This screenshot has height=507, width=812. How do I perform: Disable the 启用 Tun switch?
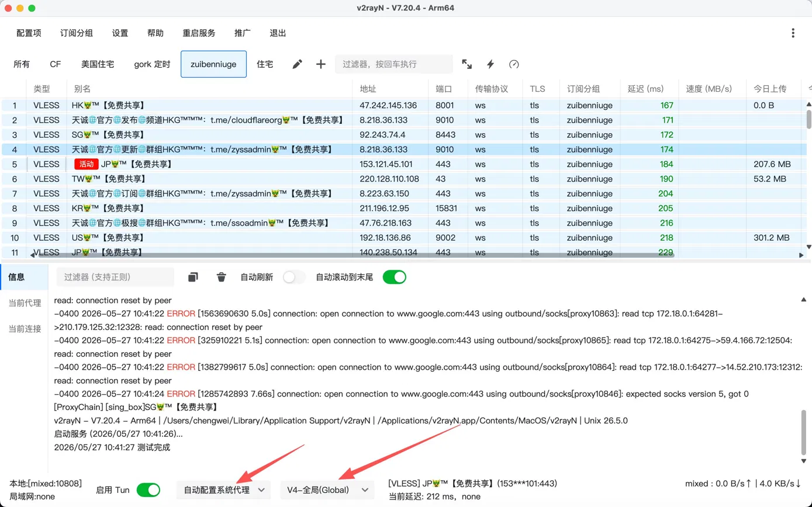click(148, 490)
